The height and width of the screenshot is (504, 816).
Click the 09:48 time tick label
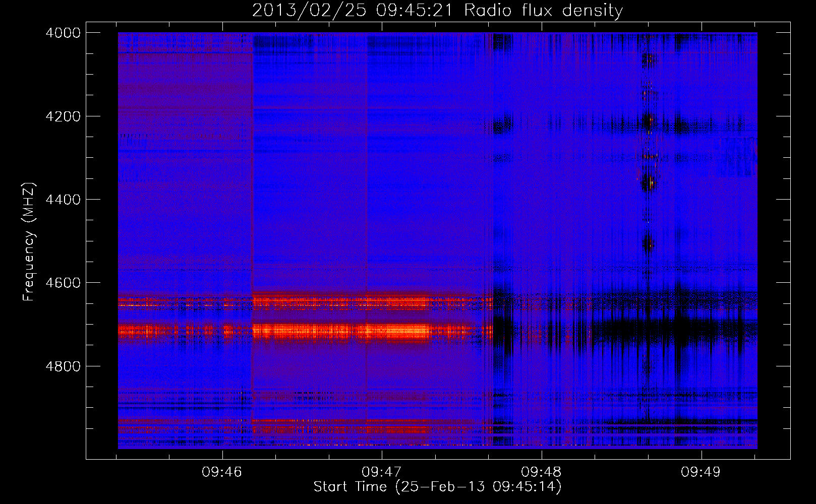point(541,472)
